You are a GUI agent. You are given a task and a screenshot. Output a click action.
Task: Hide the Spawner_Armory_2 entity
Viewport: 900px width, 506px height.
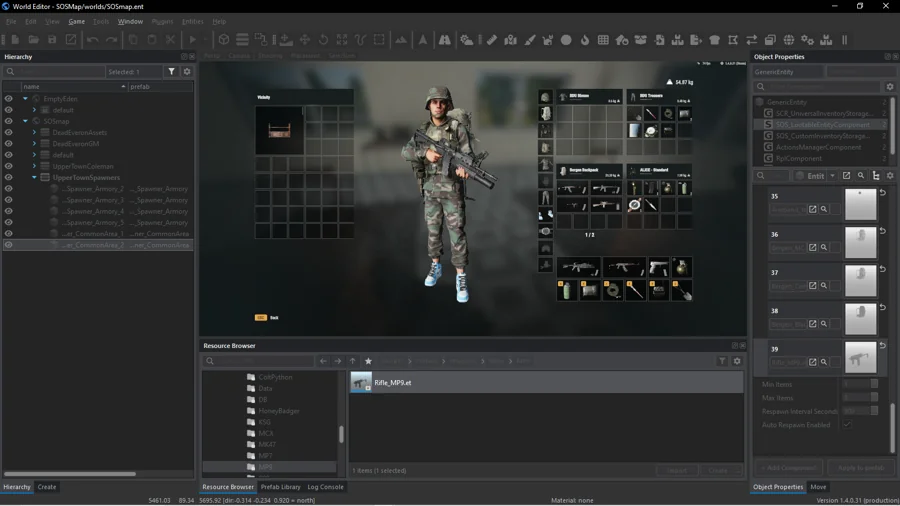(9, 189)
